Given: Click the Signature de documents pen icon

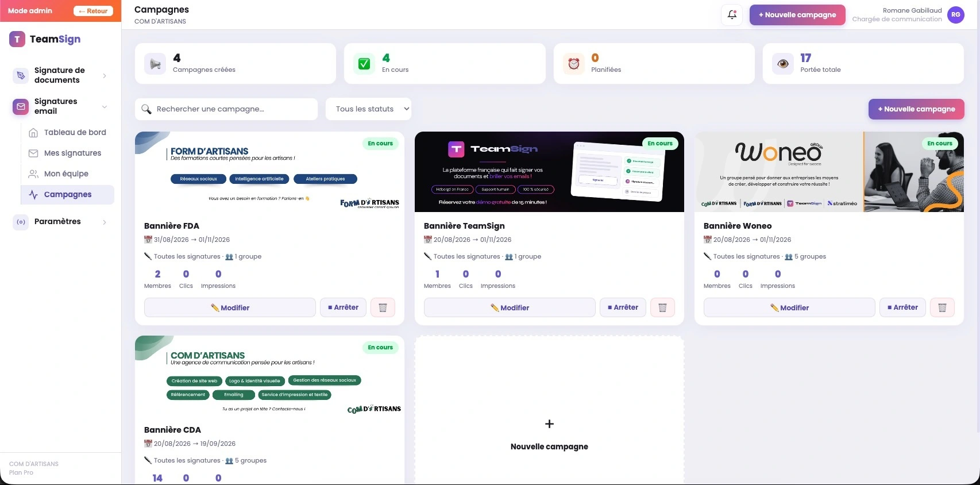Looking at the screenshot, I should point(21,75).
